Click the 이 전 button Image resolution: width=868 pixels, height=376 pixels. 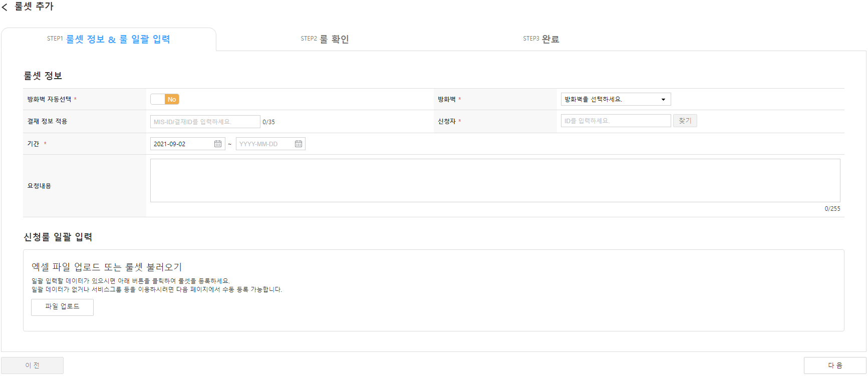tap(32, 365)
